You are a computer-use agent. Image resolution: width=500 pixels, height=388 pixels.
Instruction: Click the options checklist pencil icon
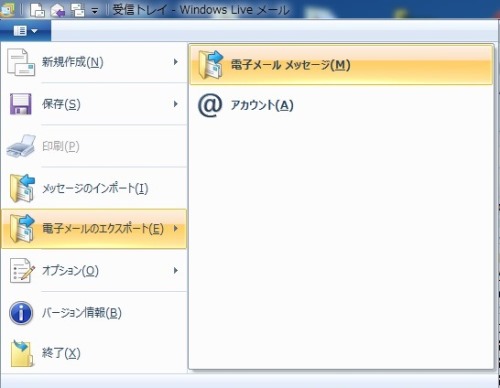click(22, 270)
